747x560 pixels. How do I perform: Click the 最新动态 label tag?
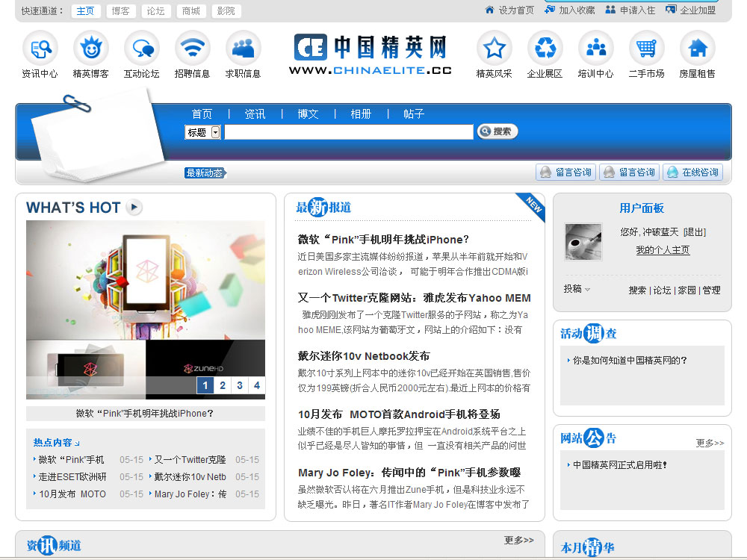pos(205,173)
